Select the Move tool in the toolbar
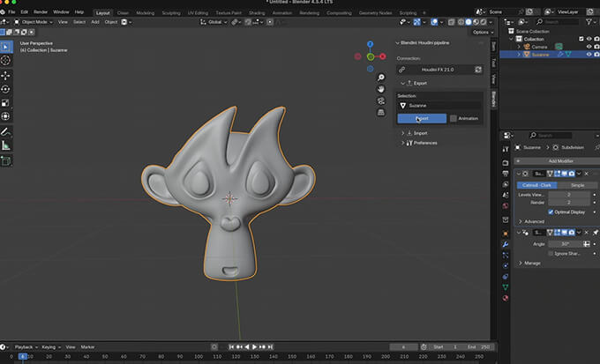600x364 pixels. pos(6,75)
